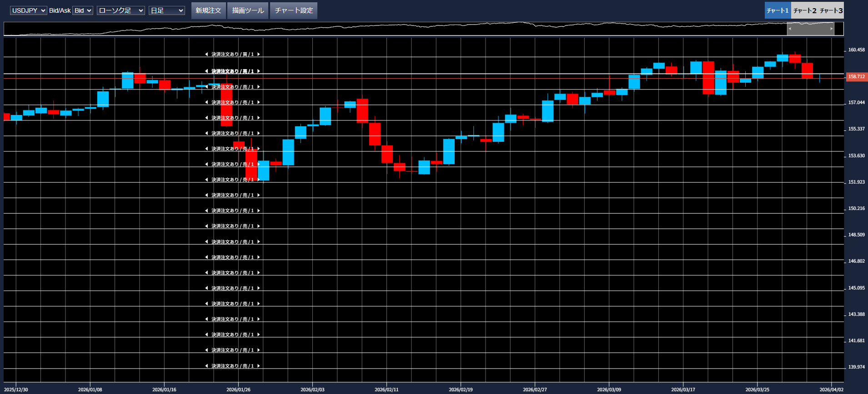Click right arrow of sell order at 145.095 level
Screen dimensions: 868x394
click(259, 288)
